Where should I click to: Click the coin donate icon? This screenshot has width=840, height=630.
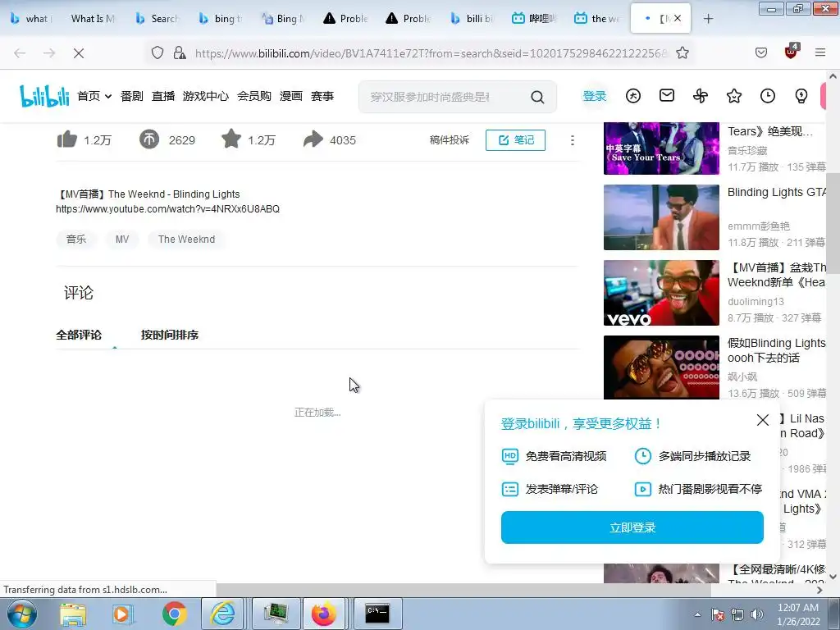click(x=149, y=139)
